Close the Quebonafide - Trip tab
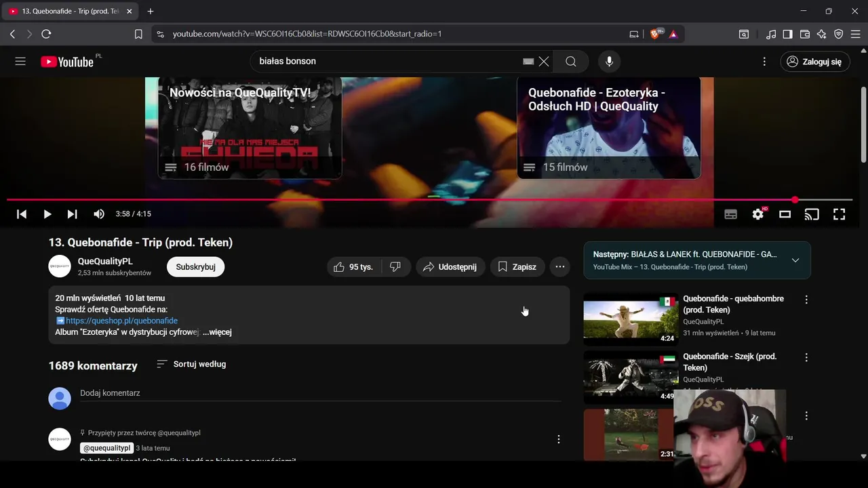The image size is (868, 488). (x=129, y=12)
